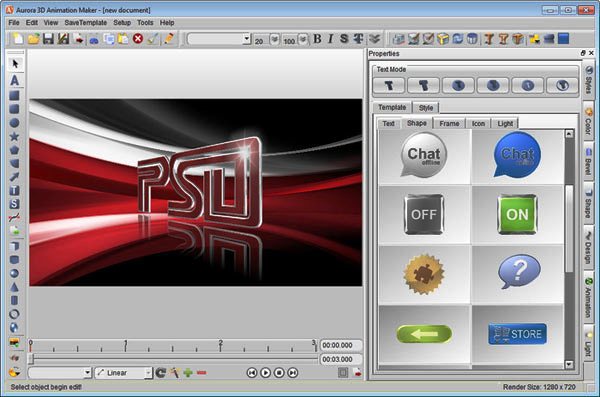Select the fifth Text Mode button
The image size is (600, 397).
coord(528,85)
